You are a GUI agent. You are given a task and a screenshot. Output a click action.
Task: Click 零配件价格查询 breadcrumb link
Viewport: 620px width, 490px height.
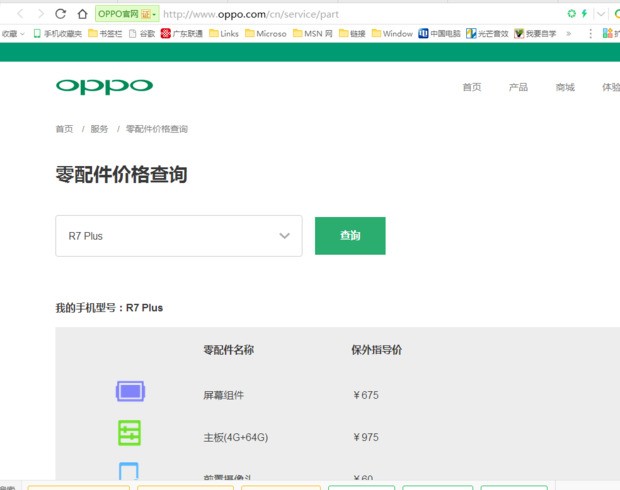point(157,129)
